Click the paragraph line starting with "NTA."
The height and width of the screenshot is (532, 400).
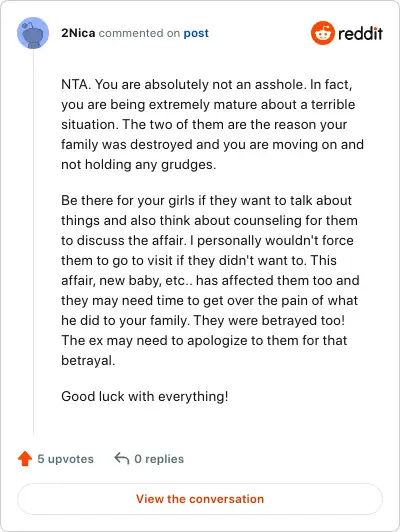click(207, 84)
